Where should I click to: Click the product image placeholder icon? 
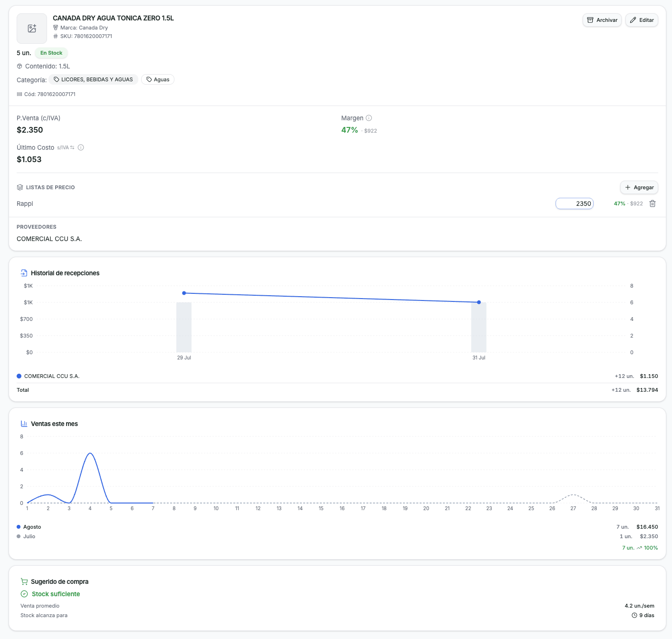32,29
